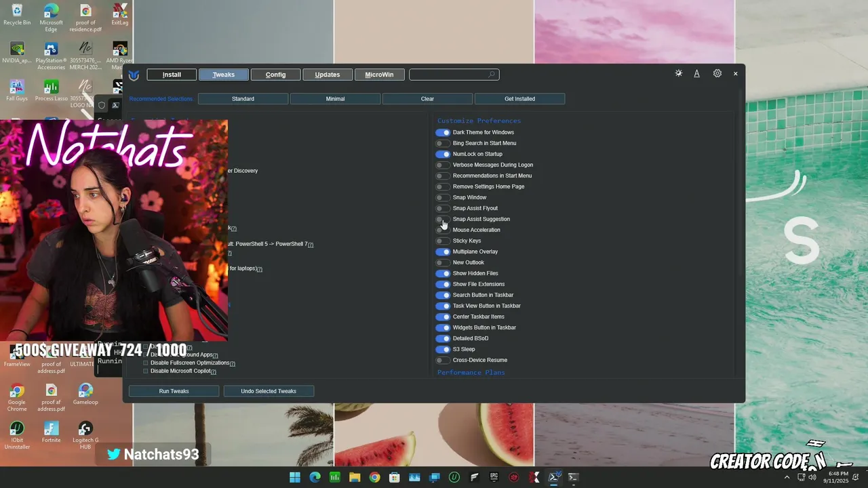
Task: Open IObit Uninstaller desktop icon
Action: point(17,436)
